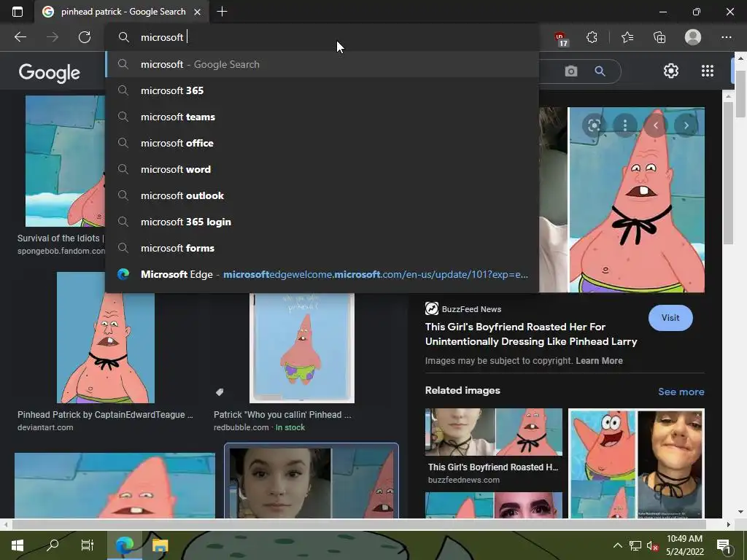Open the uBlock extension icon showing 17

pos(561,39)
